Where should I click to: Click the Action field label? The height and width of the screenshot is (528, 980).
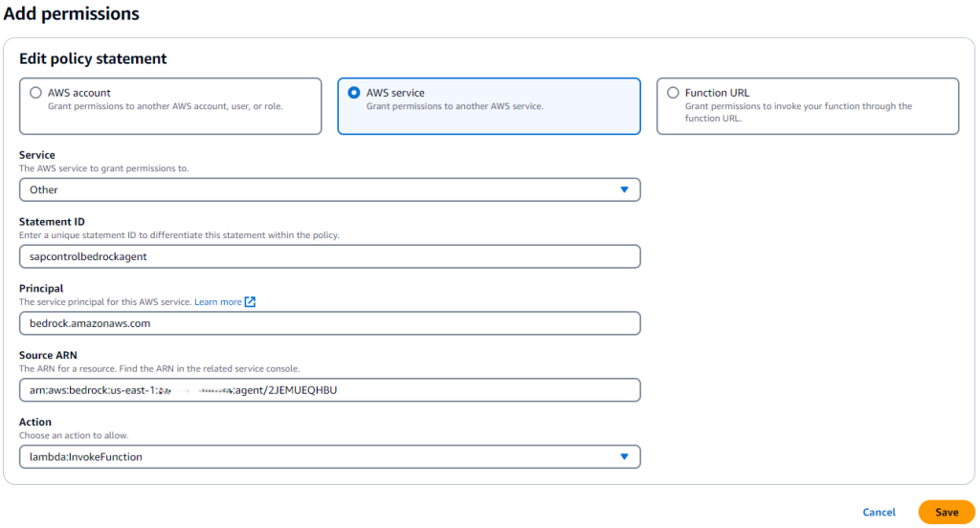pyautogui.click(x=35, y=422)
